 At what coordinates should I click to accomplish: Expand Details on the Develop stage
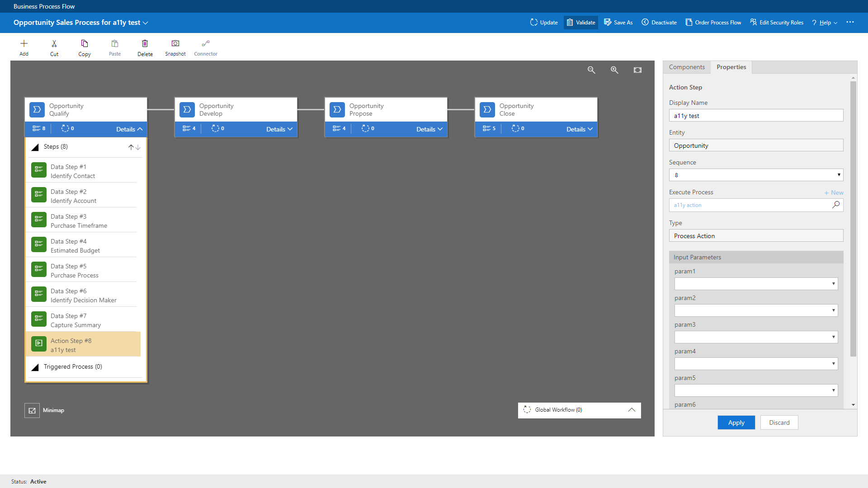point(278,129)
